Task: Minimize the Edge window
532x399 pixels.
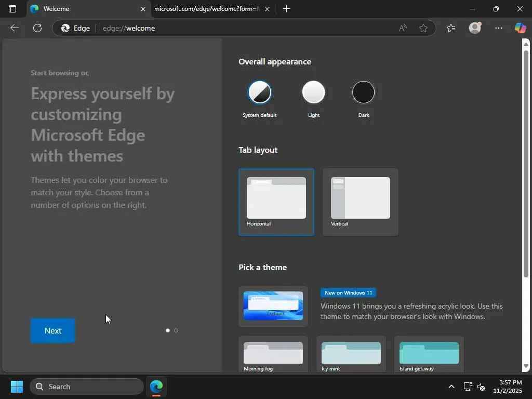Action: click(x=472, y=9)
